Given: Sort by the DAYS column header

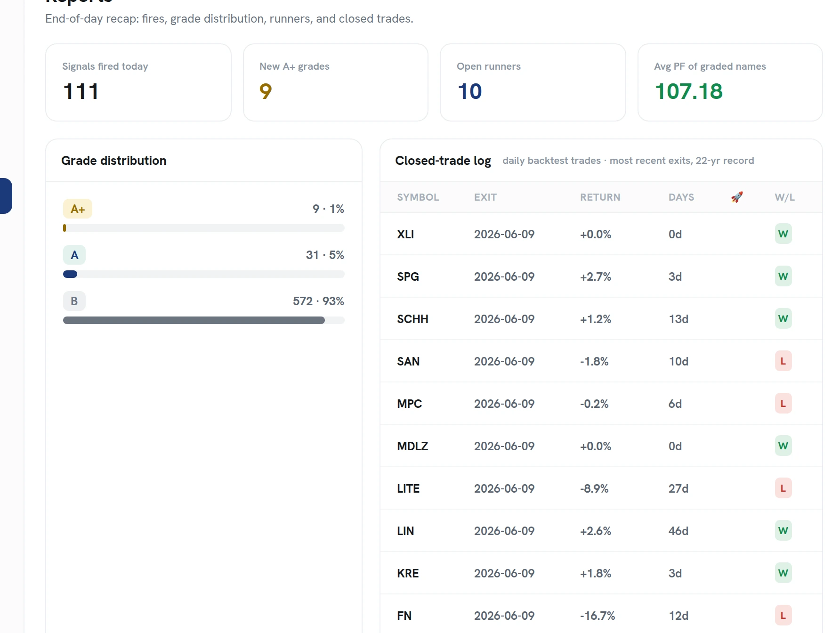Looking at the screenshot, I should click(x=681, y=197).
